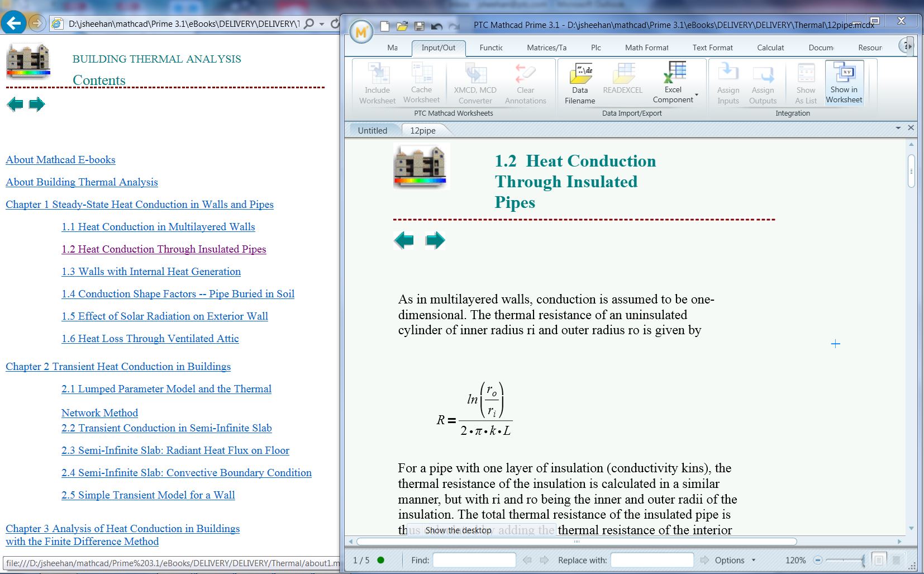Zoom out with the minus button

tap(817, 560)
